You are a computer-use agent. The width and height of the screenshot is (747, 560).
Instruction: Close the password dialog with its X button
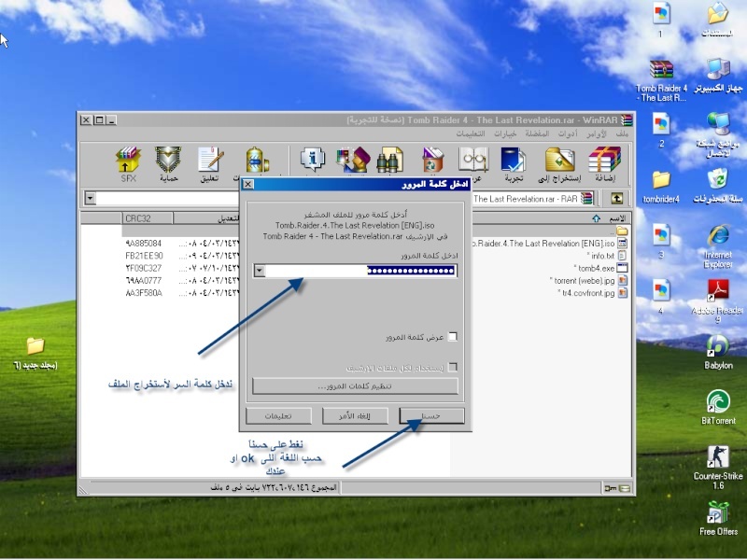click(247, 184)
